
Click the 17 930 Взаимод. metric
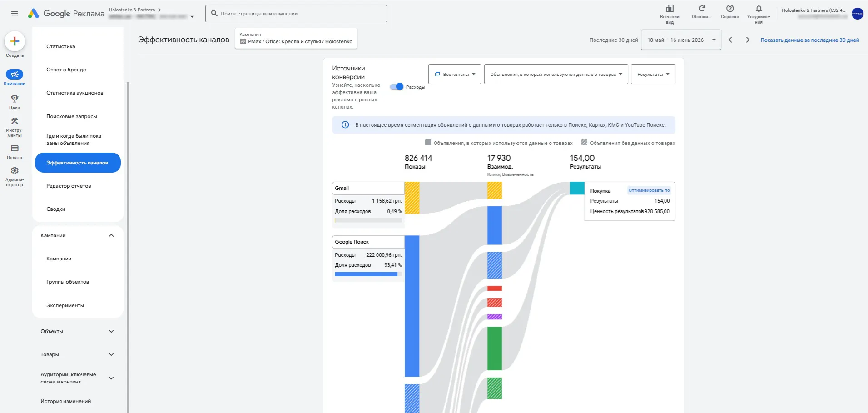500,162
